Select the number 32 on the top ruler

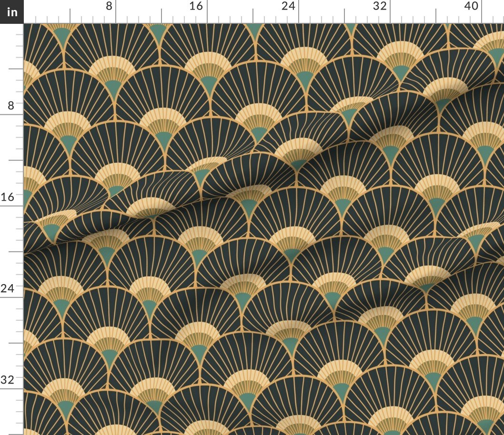379,7
